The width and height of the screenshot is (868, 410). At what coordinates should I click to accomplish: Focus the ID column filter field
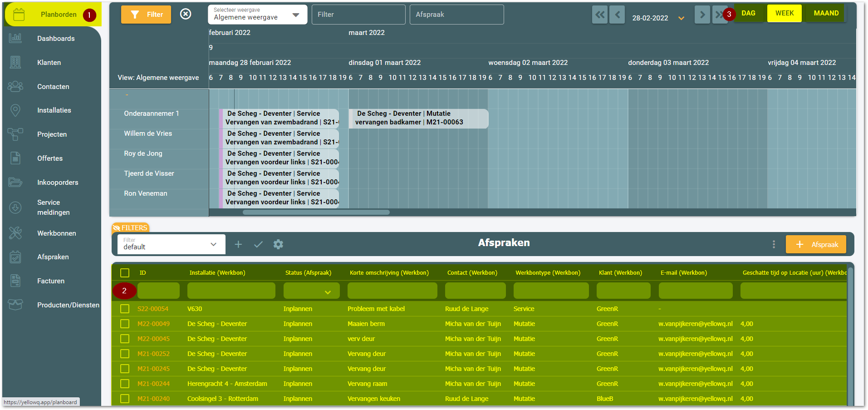click(158, 291)
